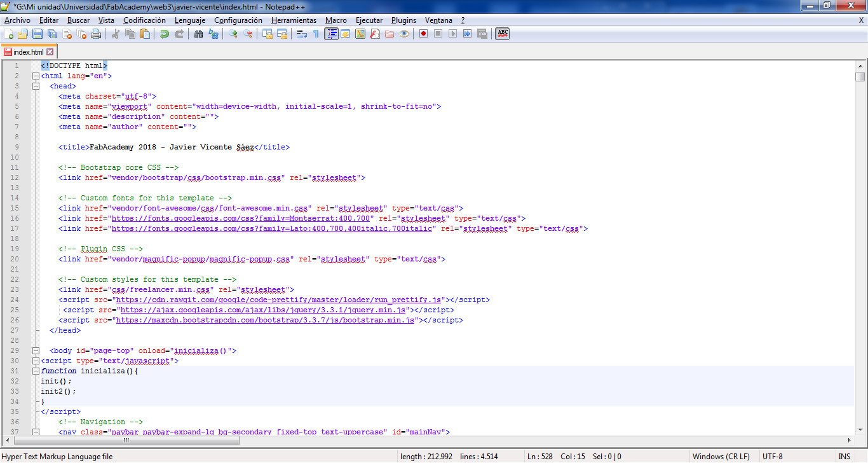Toggle synchronized horizontal scrolling
Viewport: 868px width, 463px height.
(282, 34)
